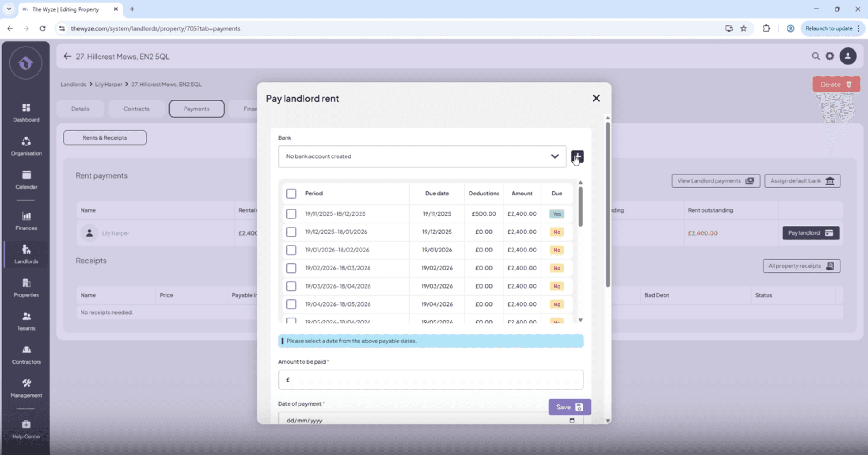Screen dimensions: 868x455
Task: Tick the 19/11/2025-18/12/2025 period checkbox
Action: (x=291, y=214)
